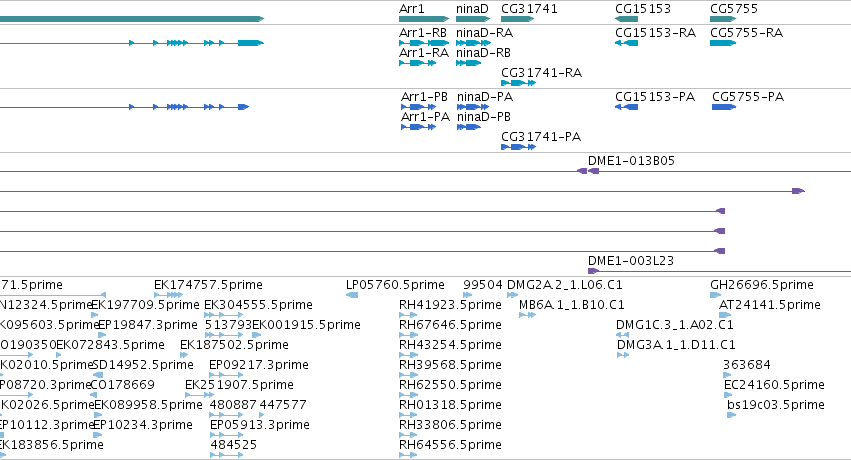
Task: Select the EP19847.3prime EST label
Action: tap(148, 325)
